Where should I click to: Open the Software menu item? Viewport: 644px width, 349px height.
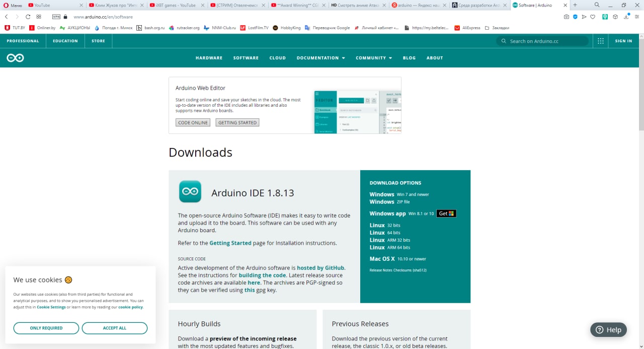click(x=246, y=58)
